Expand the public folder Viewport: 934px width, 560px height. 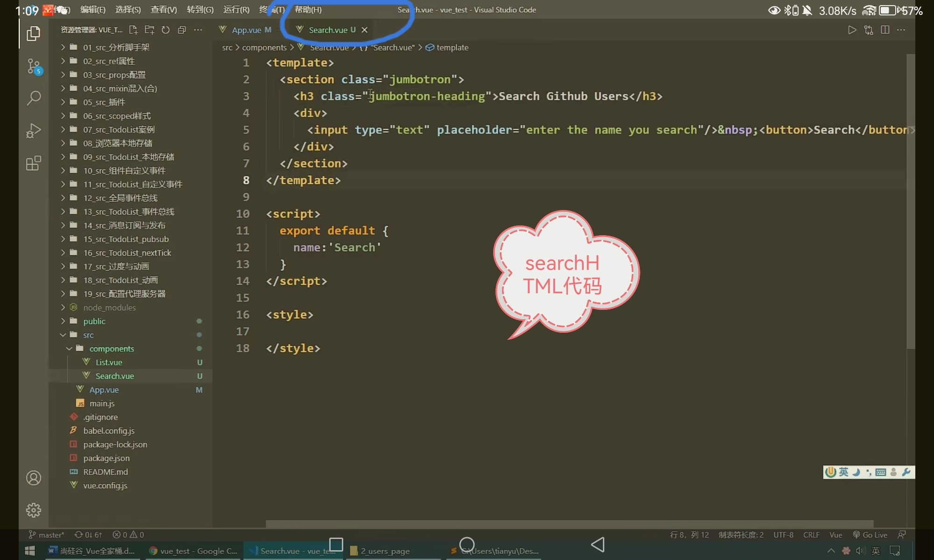point(94,321)
